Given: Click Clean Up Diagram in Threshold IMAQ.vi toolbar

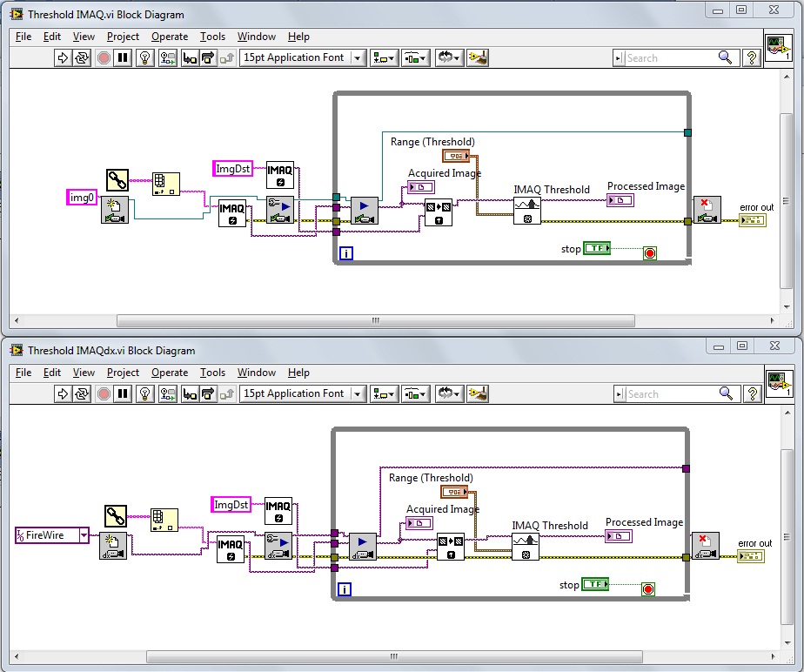Looking at the screenshot, I should coord(478,57).
